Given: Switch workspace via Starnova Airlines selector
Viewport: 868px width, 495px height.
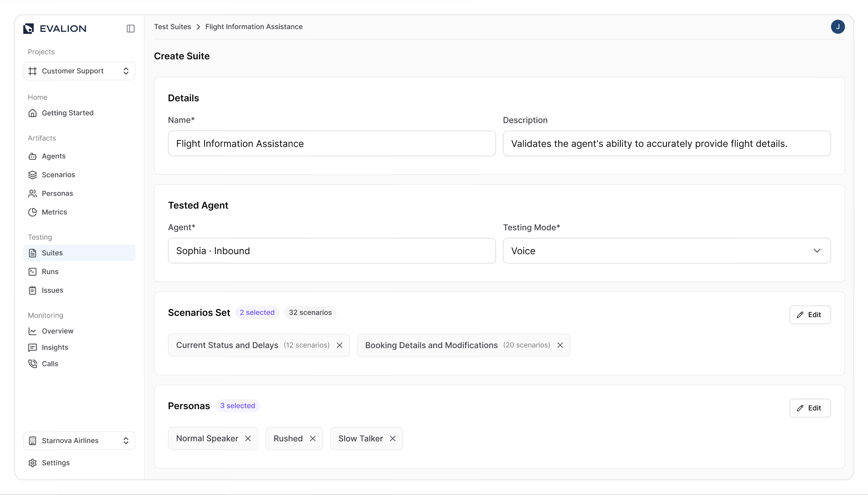Looking at the screenshot, I should (79, 440).
